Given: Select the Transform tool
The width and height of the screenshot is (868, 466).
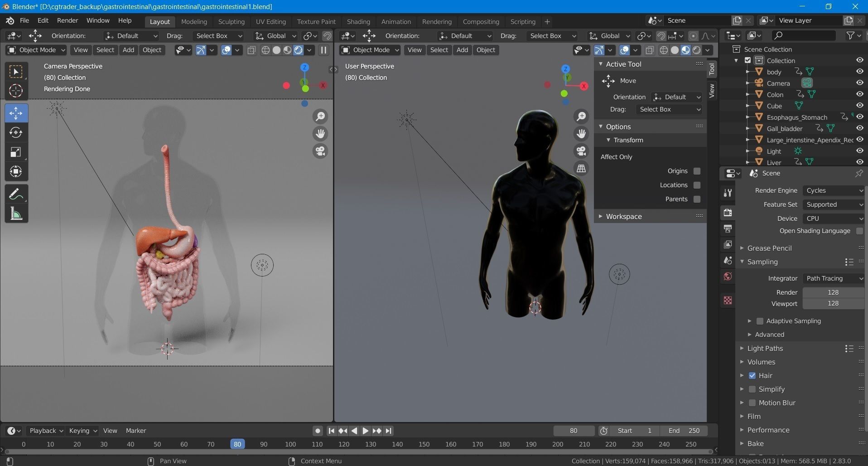Looking at the screenshot, I should 16,171.
